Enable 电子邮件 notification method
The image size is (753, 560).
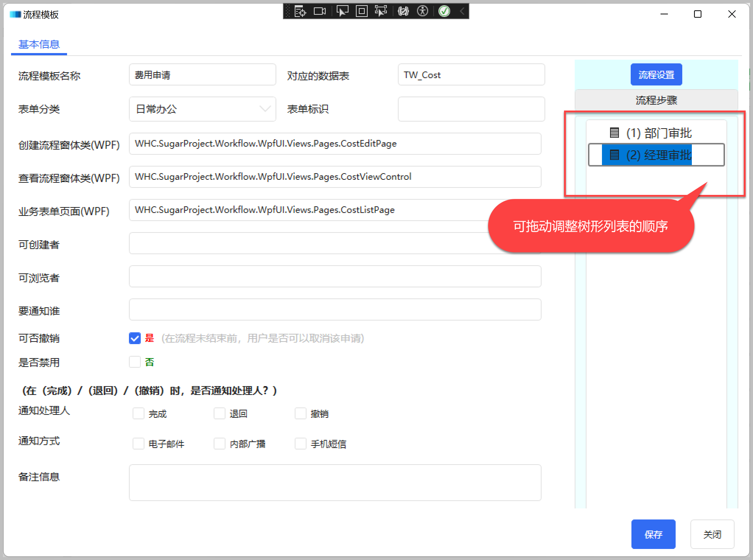[x=139, y=444]
